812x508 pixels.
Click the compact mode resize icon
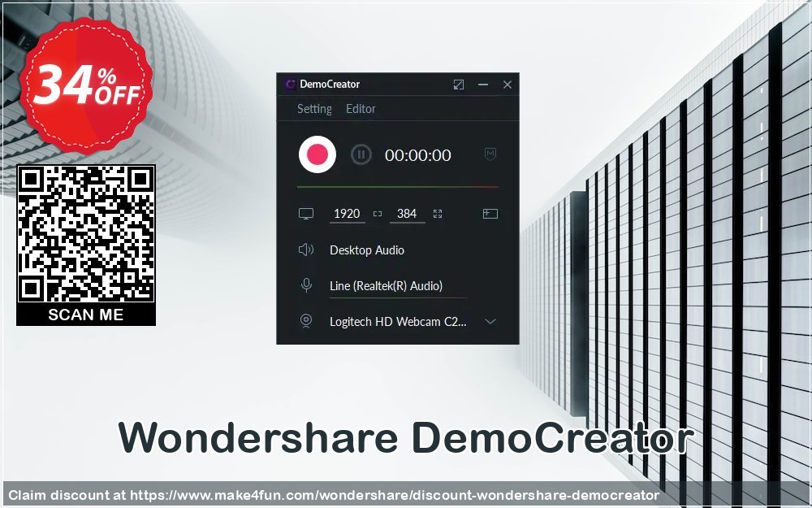coord(458,85)
